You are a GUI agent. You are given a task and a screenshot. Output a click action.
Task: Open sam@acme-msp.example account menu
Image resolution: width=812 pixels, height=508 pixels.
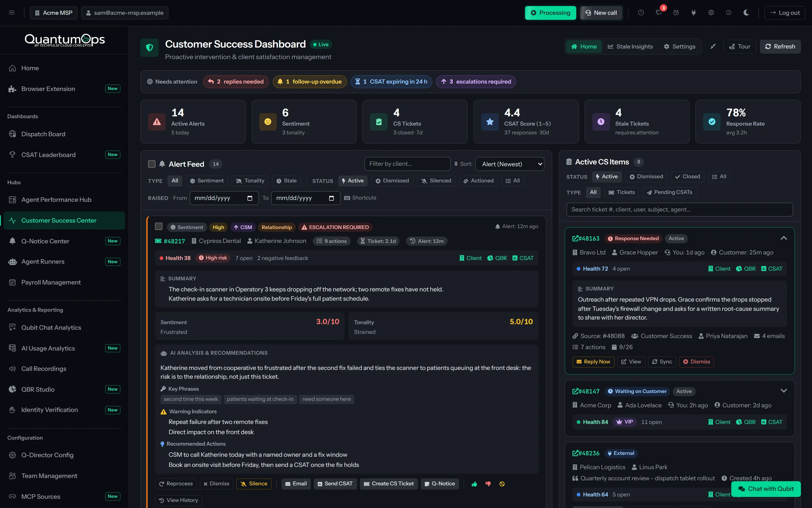(x=125, y=13)
